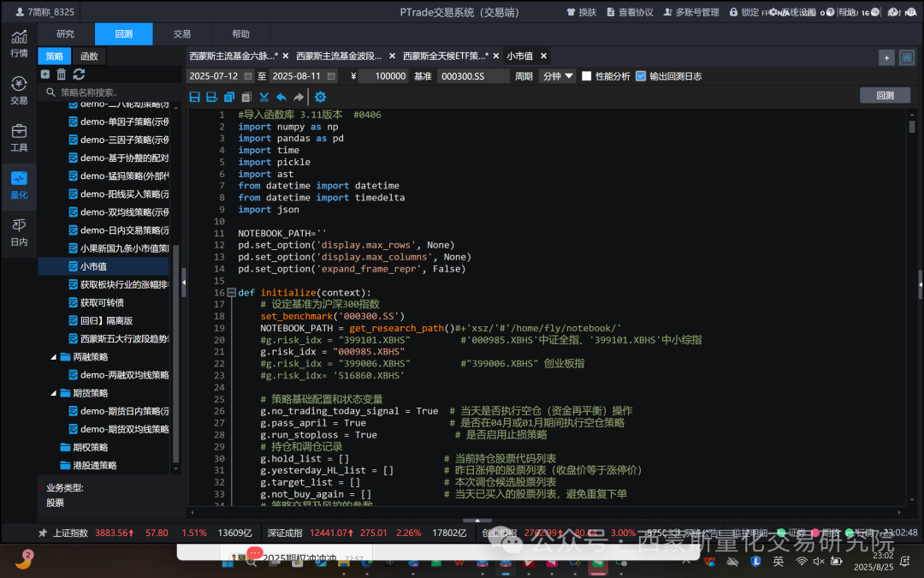Click the refresh strategy list icon
The width and height of the screenshot is (924, 578).
[79, 74]
